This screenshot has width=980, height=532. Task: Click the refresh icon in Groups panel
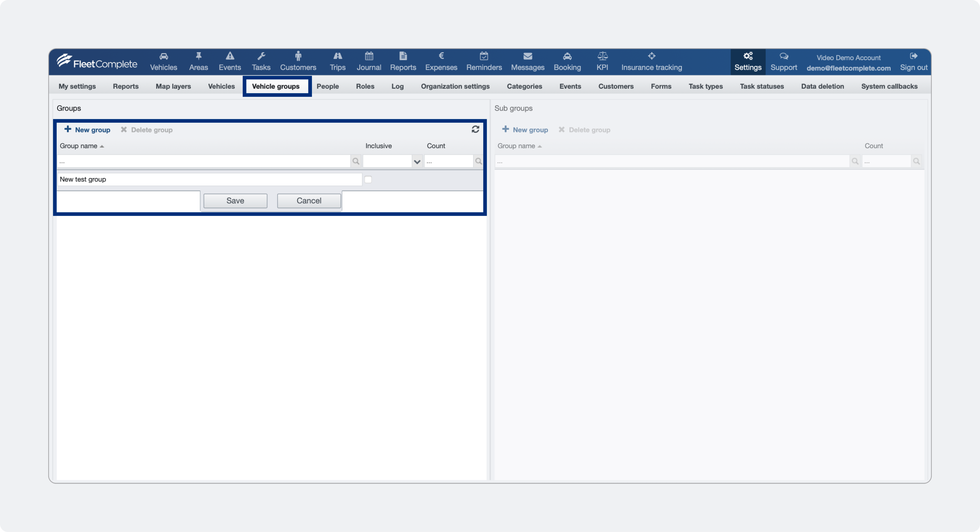pos(475,129)
